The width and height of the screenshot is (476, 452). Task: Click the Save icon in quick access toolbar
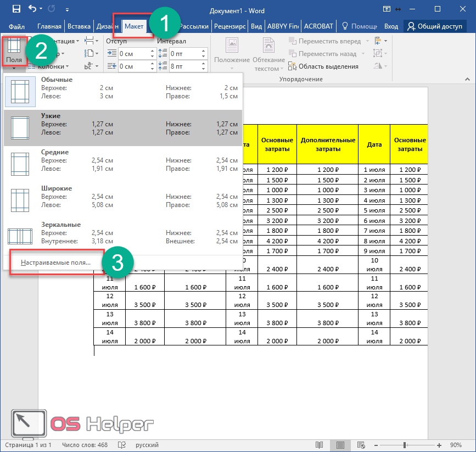tap(16, 9)
